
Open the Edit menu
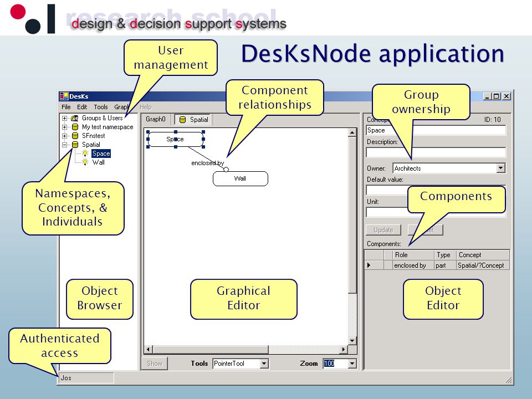(82, 107)
